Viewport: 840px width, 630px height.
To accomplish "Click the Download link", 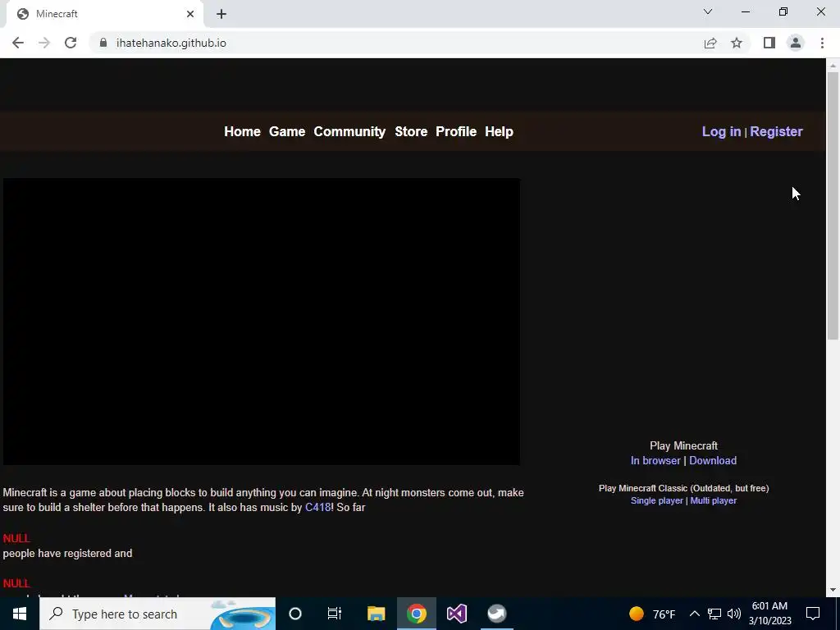I will click(x=713, y=461).
